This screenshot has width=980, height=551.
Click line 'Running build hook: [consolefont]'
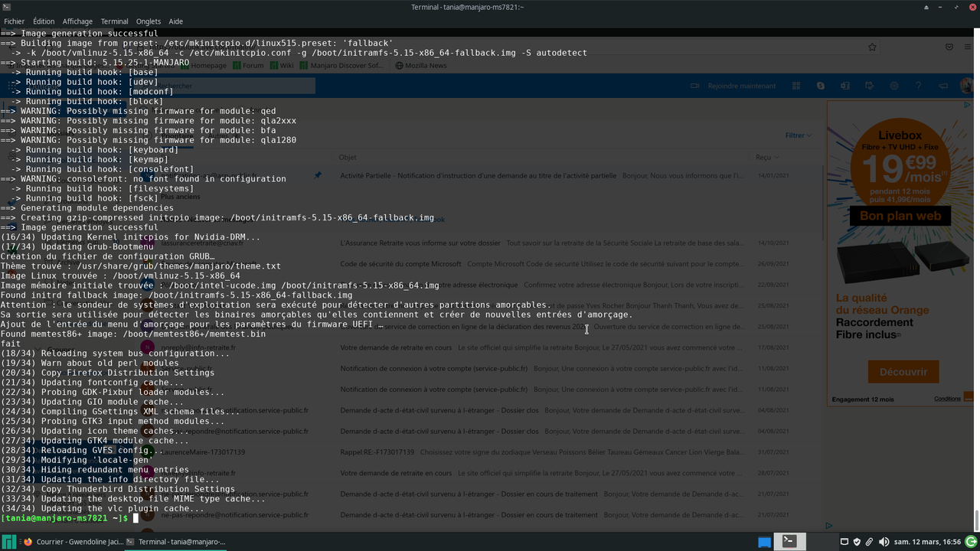(102, 169)
